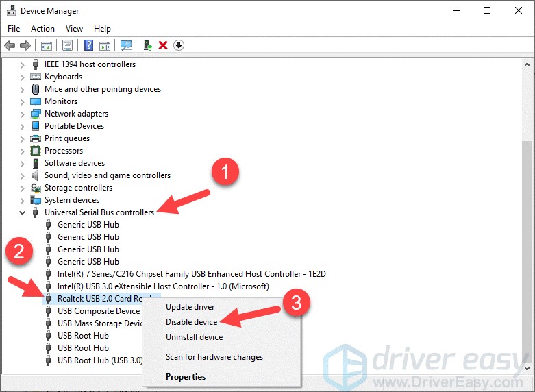Select the Portable Devices label
Screen dimensions: 535x392
point(75,126)
